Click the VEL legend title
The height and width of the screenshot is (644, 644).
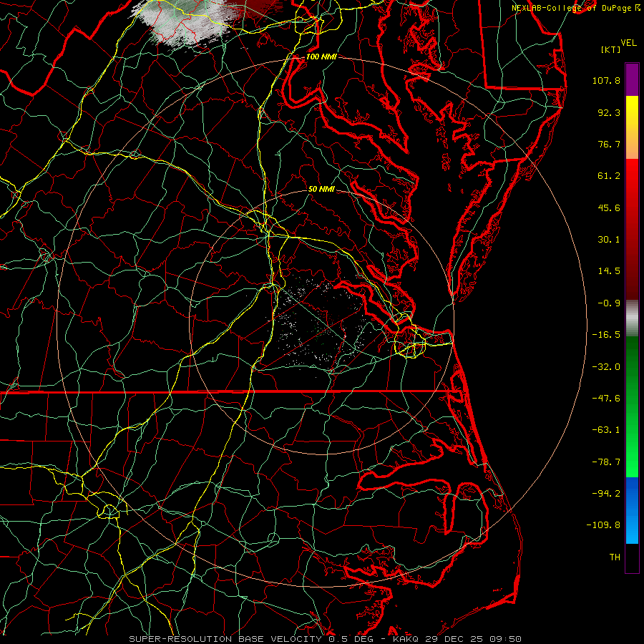pos(628,43)
